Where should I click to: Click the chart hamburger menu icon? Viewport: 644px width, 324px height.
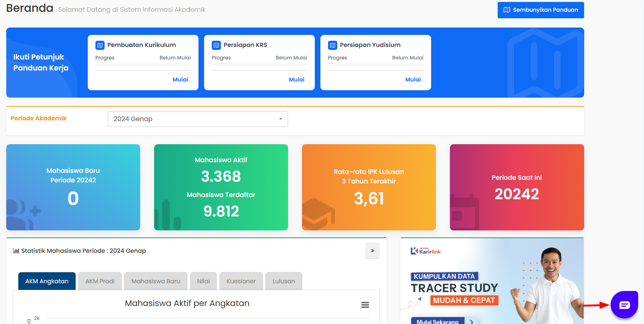[x=365, y=305]
